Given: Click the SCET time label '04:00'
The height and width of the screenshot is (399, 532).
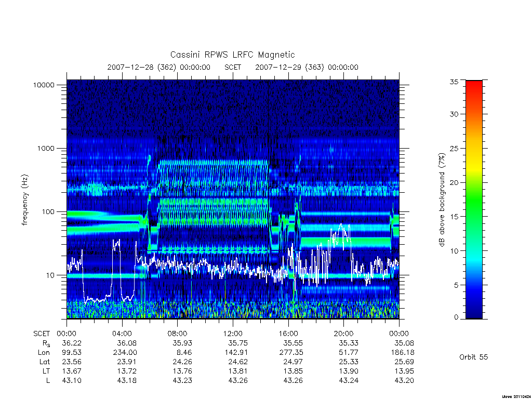Looking at the screenshot, I should click(122, 334).
